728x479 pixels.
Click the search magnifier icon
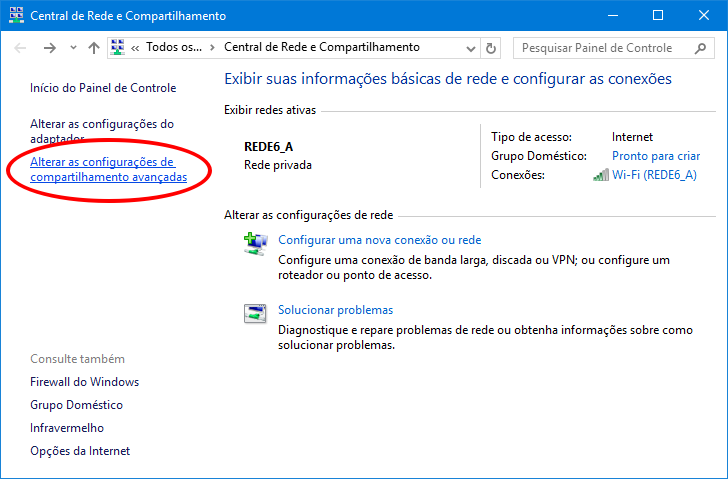click(x=707, y=48)
